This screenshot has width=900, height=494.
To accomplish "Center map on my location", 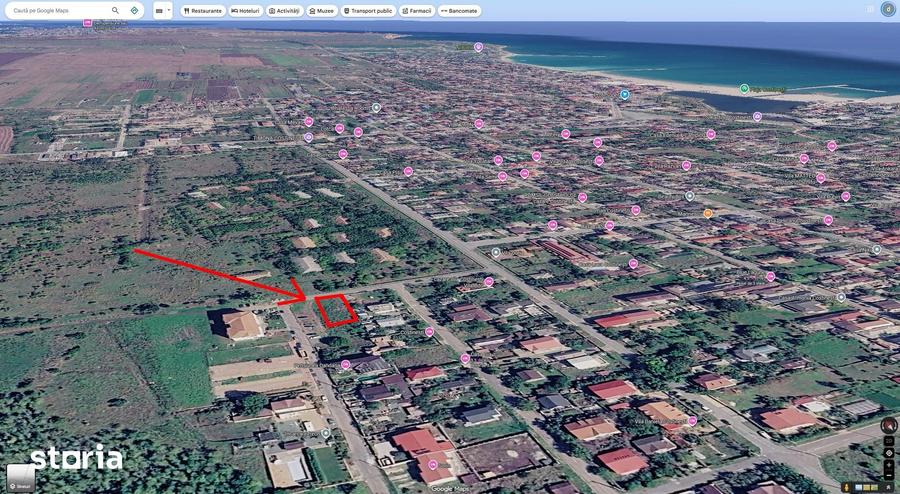I will coord(889,453).
